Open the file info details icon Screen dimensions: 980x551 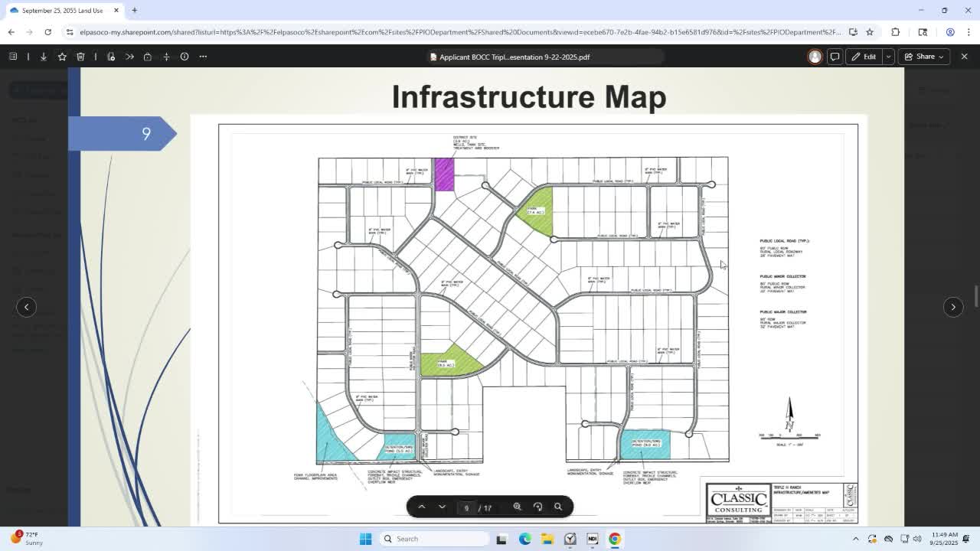click(185, 57)
